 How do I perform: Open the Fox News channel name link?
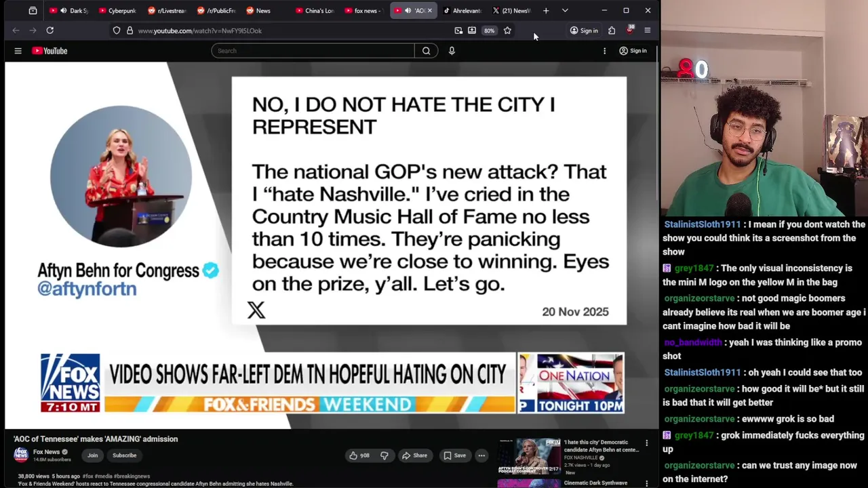(47, 452)
